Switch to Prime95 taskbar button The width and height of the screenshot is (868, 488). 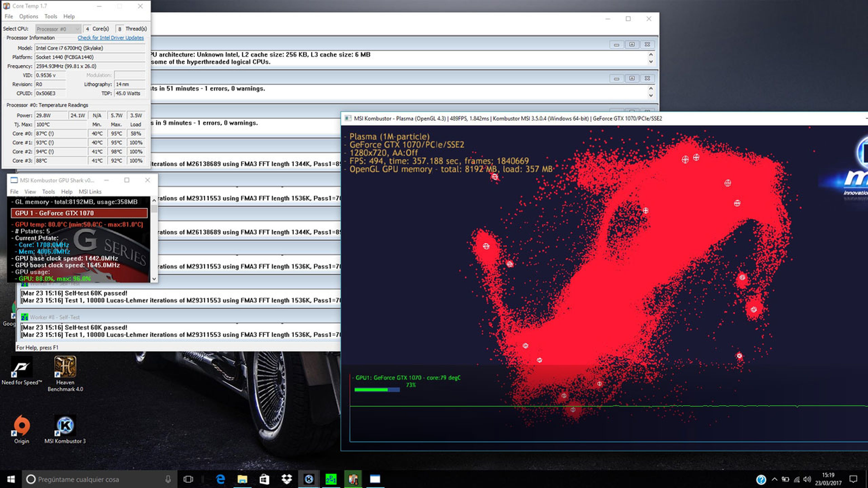coord(330,479)
